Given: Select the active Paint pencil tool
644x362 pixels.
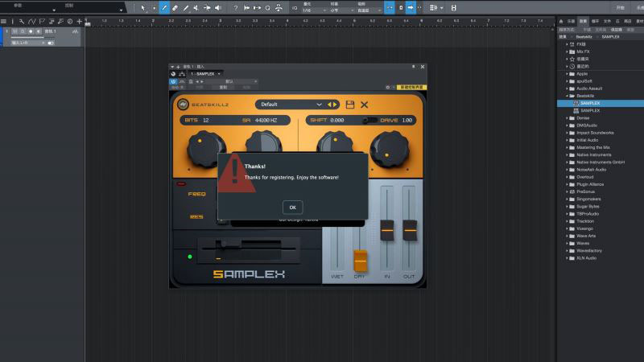Looking at the screenshot, I should [x=164, y=8].
